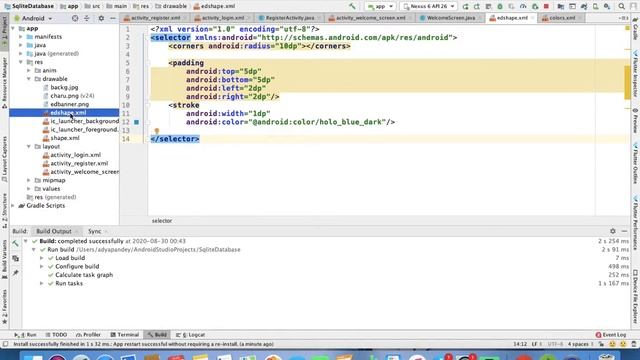Click Sync Project with Gradle Files icon
Screen dimensions: 640x360
pyautogui.click(x=584, y=6)
